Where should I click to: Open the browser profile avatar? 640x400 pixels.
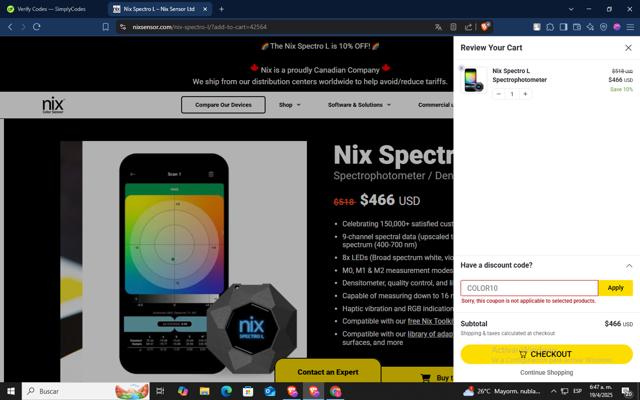[x=617, y=27]
